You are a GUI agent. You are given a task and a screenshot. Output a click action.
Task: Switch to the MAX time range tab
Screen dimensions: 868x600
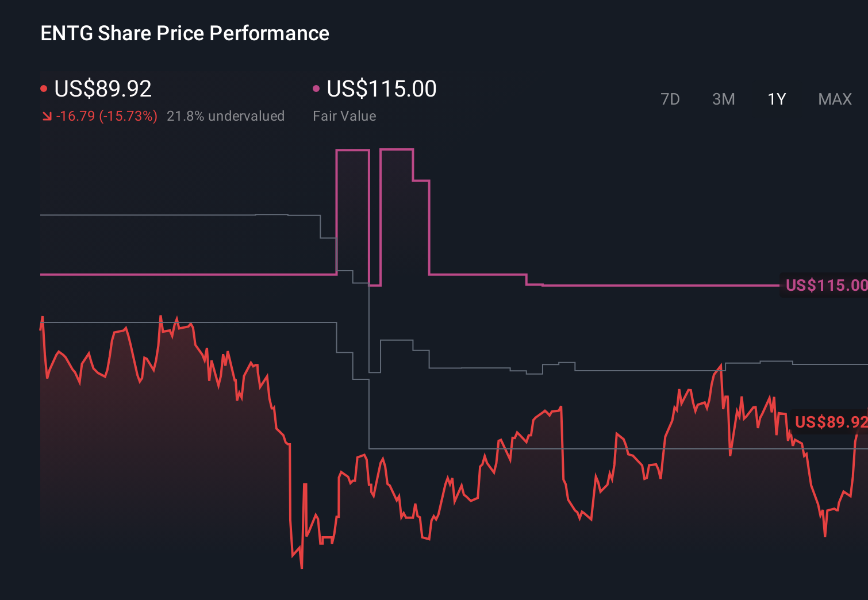click(x=834, y=99)
